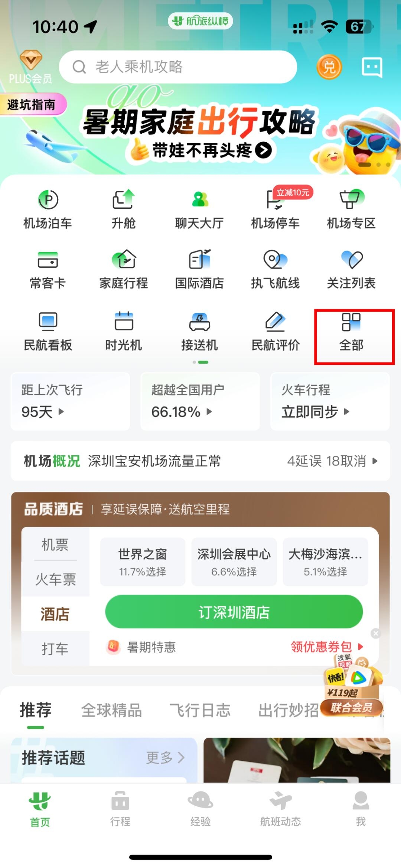Expand the 距上次飞行 95天 card
The width and height of the screenshot is (401, 868).
coord(71,402)
